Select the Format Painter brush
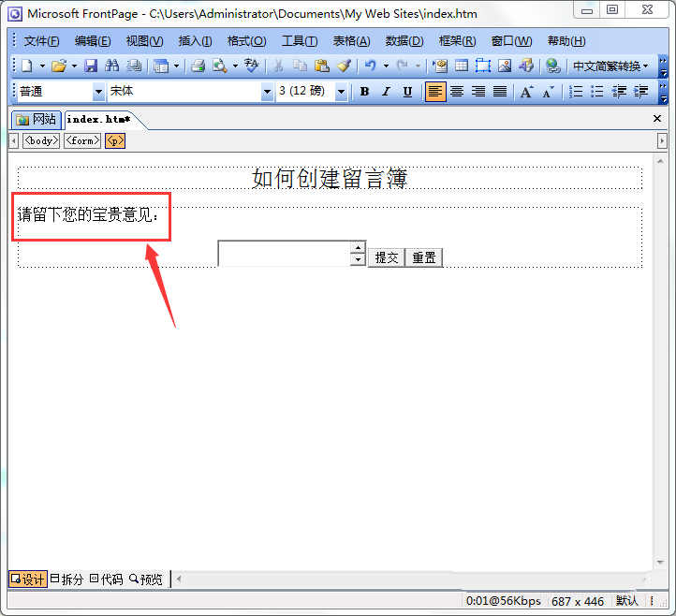This screenshot has width=676, height=616. (x=344, y=66)
